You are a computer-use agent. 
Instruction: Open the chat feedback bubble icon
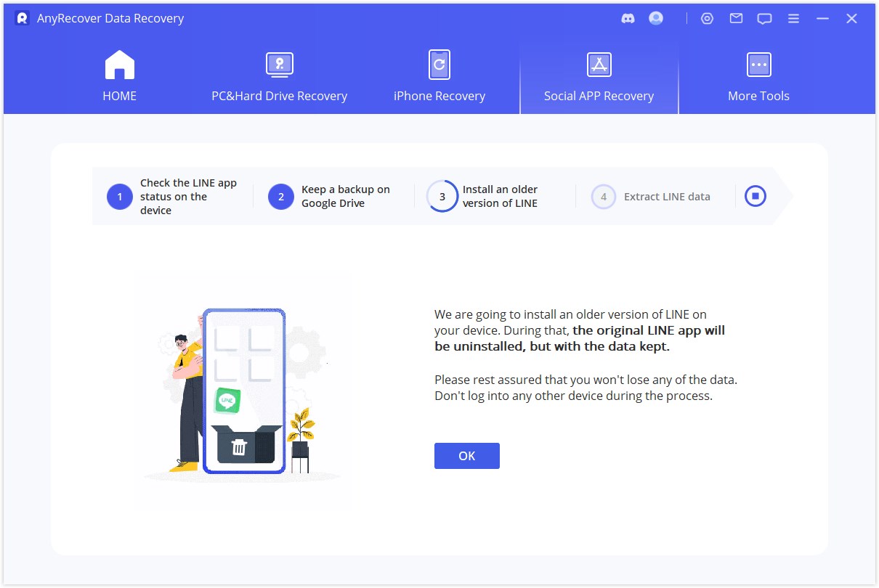coord(763,18)
